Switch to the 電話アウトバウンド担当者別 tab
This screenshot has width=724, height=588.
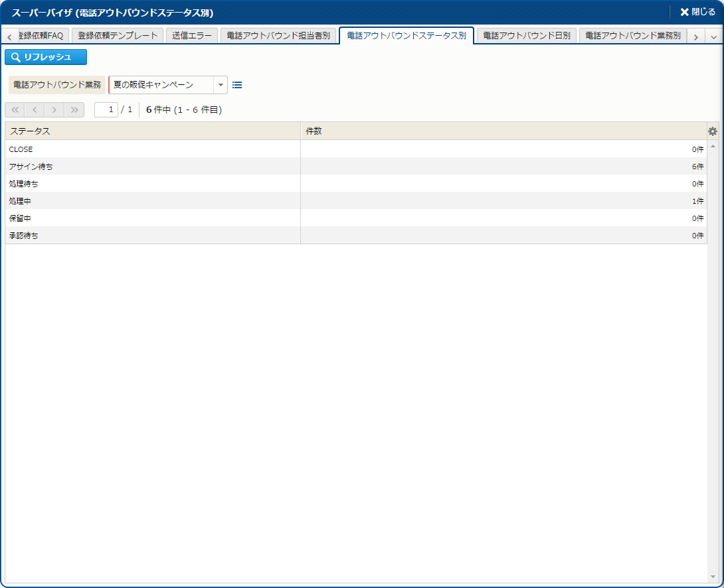pyautogui.click(x=278, y=36)
